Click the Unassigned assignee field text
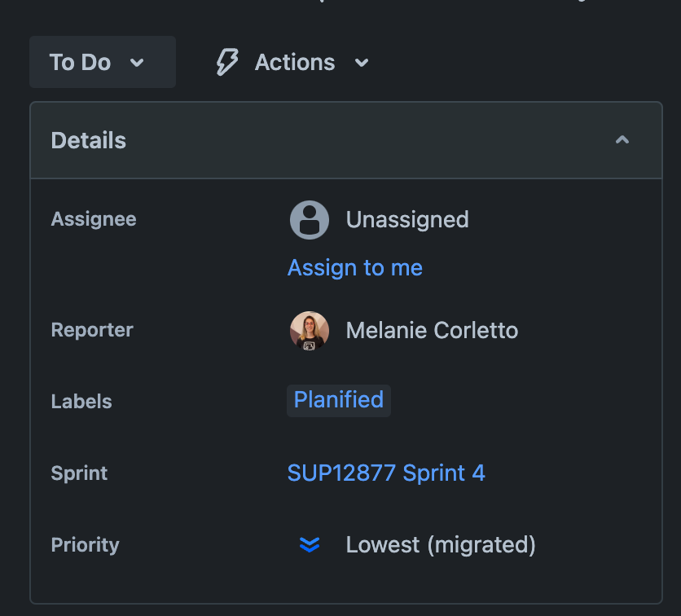 click(407, 219)
